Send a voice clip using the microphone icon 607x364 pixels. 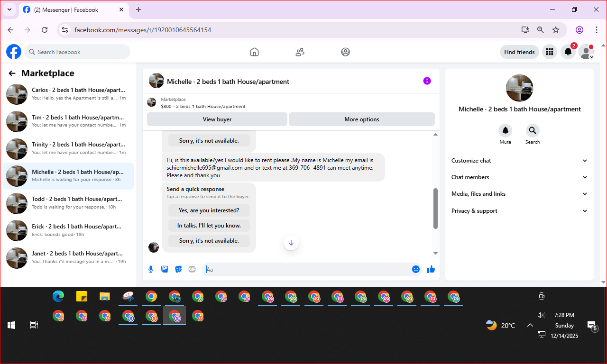(x=151, y=269)
